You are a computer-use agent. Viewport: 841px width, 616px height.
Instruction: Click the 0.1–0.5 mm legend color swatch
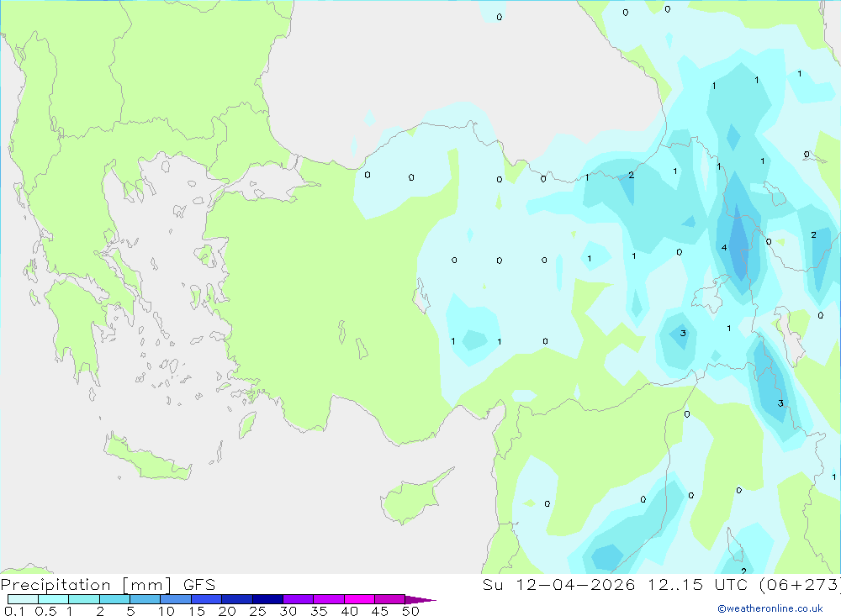pyautogui.click(x=23, y=599)
